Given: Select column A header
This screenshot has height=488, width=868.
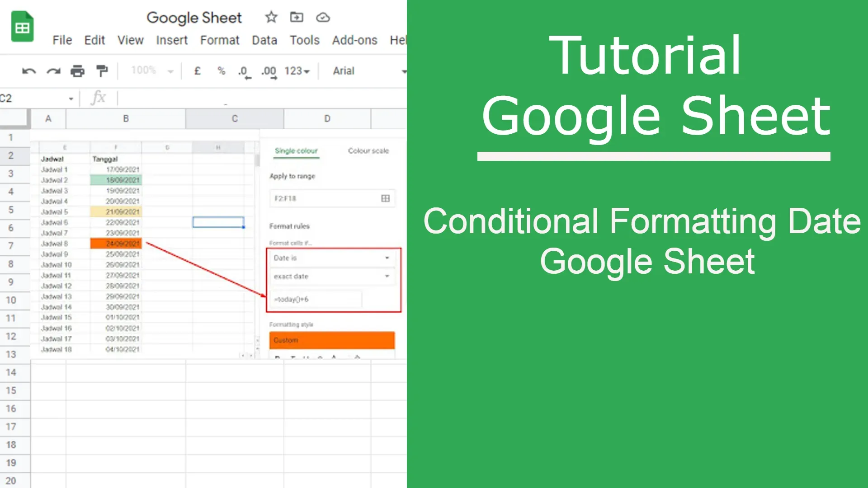Looking at the screenshot, I should (x=48, y=119).
